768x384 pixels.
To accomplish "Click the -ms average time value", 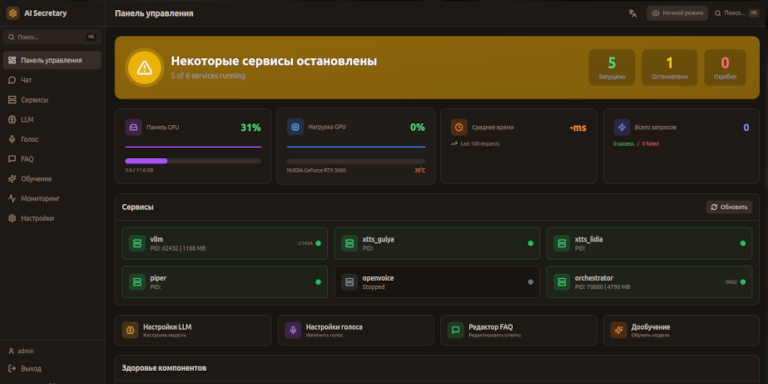I will (x=578, y=128).
